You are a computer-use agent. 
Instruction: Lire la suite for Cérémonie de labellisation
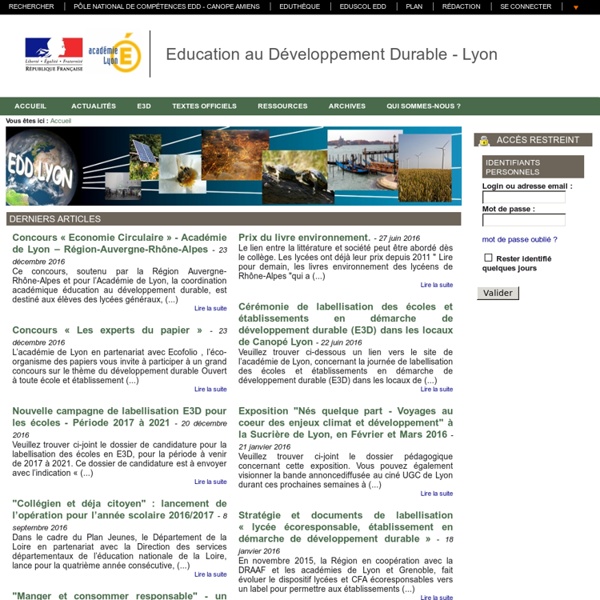pyautogui.click(x=437, y=389)
